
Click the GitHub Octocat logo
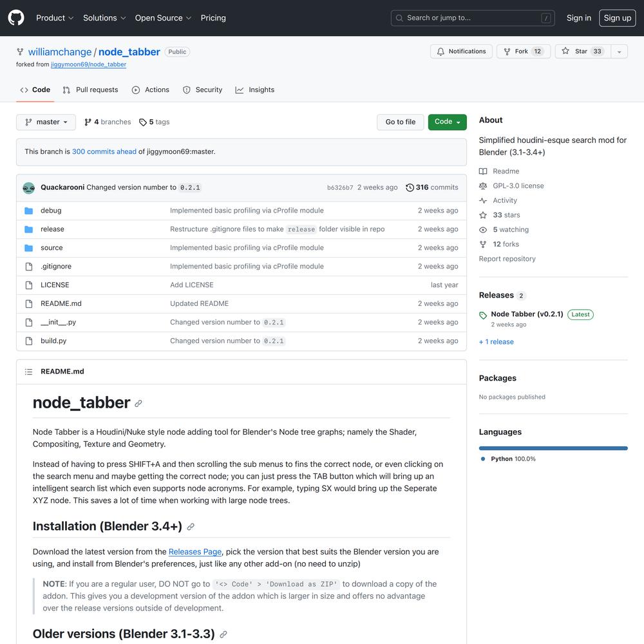[x=16, y=18]
